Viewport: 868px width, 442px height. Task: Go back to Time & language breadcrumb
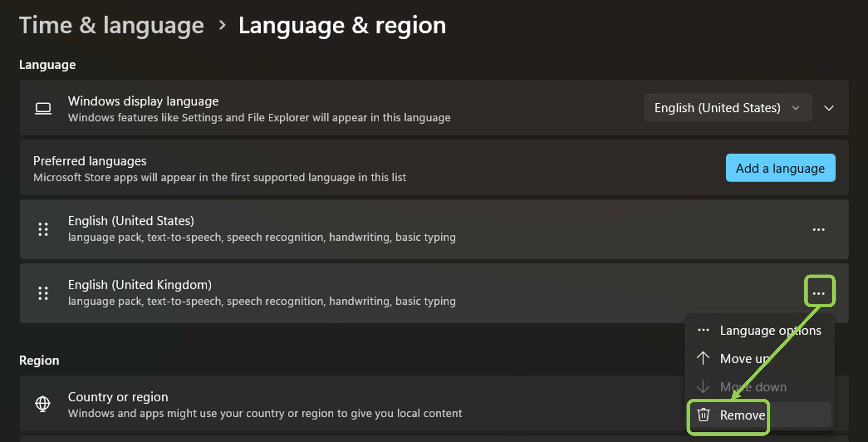pyautogui.click(x=112, y=25)
